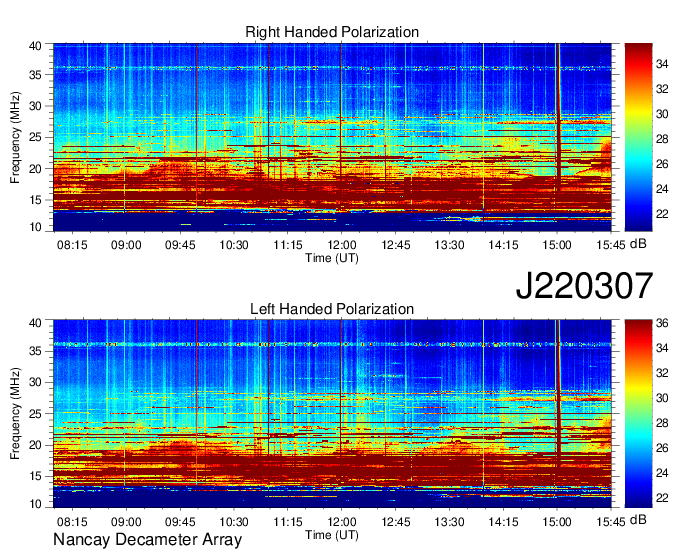Click the 09:45 tick under Left Handed plot
This screenshot has width=680, height=552.
[180, 522]
